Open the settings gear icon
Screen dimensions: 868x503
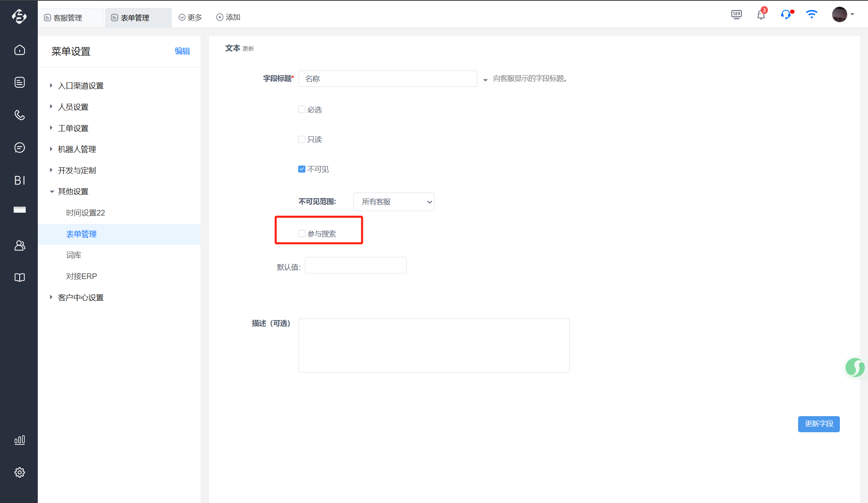click(19, 472)
